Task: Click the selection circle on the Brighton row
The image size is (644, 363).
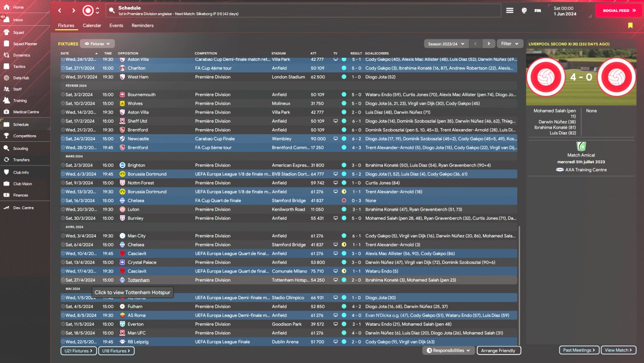Action: click(x=63, y=165)
